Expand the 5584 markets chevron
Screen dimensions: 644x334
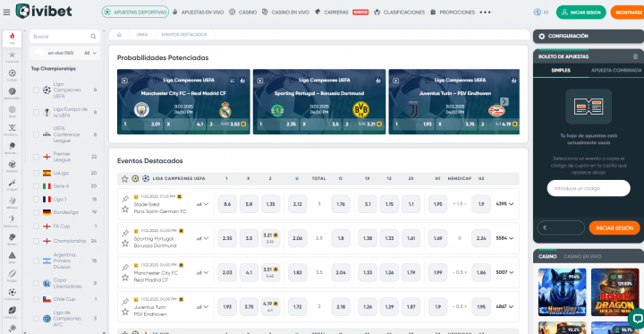[x=511, y=238]
